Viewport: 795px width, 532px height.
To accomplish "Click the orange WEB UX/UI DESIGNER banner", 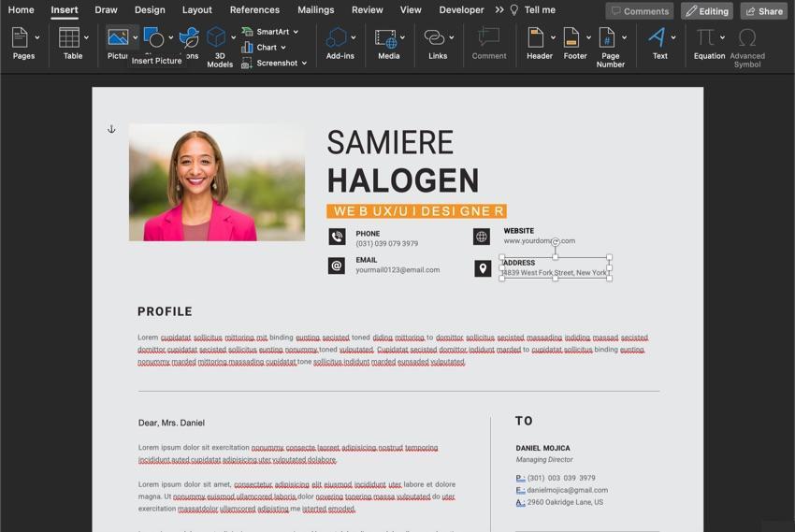I will [x=417, y=210].
